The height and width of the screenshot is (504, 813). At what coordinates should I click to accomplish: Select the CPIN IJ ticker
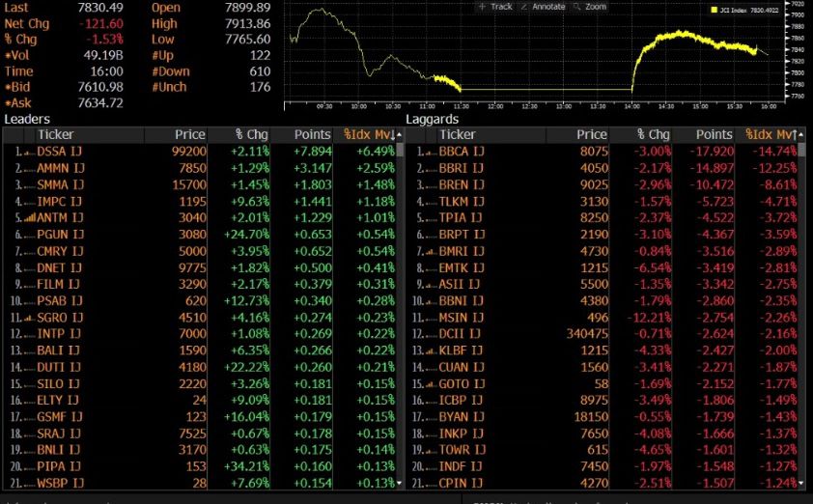461,484
